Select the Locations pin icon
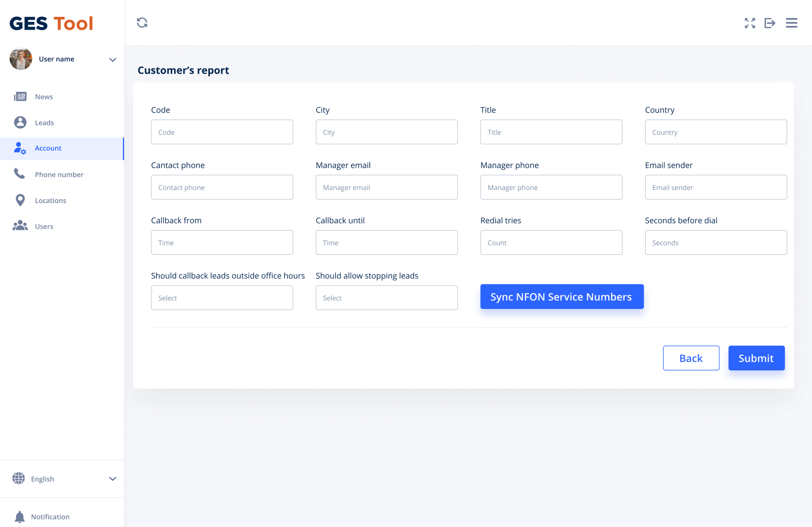The image size is (812, 527). point(20,200)
